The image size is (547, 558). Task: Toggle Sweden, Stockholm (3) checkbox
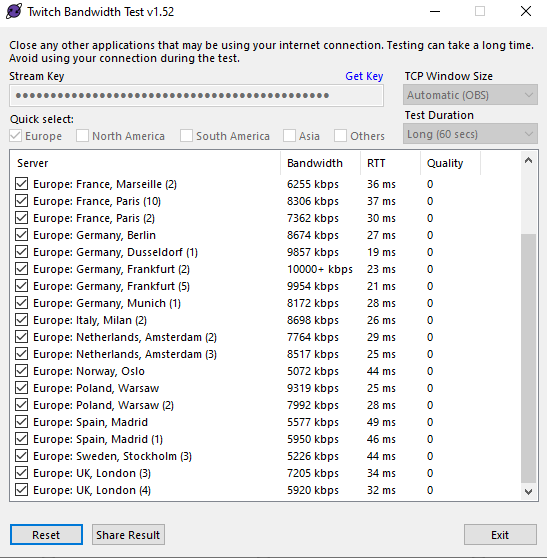21,456
